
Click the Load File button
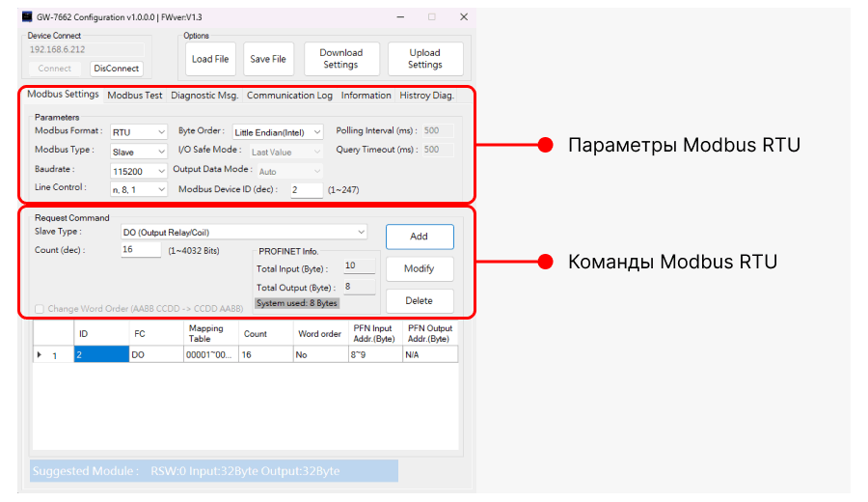click(210, 59)
